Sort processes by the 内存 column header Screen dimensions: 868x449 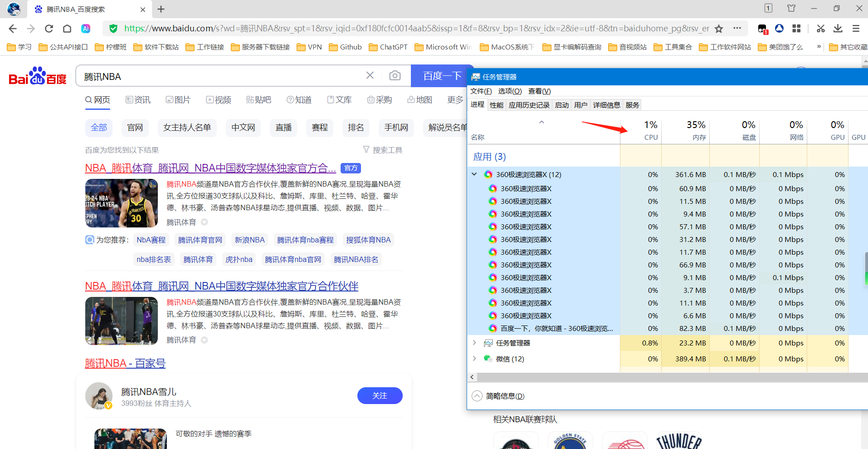[x=685, y=130]
